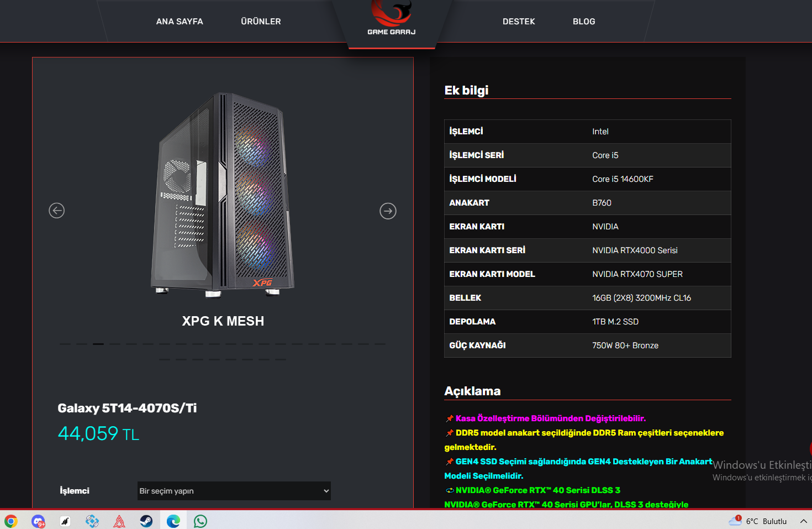
Task: Click the 'İŞLEMCİ SERİ' row label
Action: [477, 155]
